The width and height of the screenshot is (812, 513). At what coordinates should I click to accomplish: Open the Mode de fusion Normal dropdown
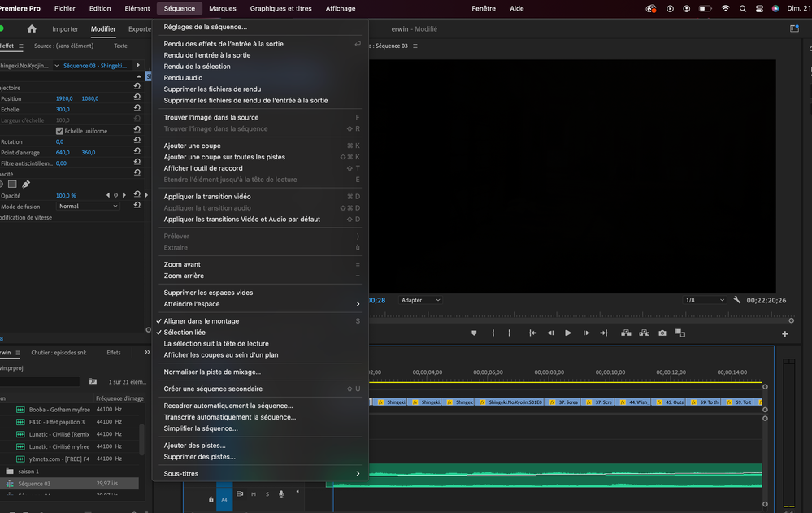click(x=88, y=207)
